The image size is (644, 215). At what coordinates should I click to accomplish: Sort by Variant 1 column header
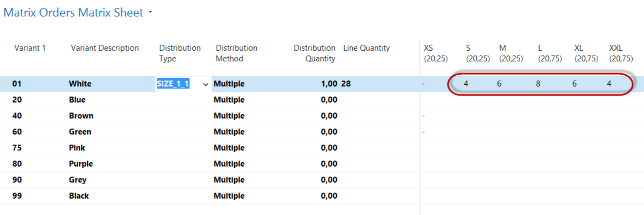tap(30, 48)
